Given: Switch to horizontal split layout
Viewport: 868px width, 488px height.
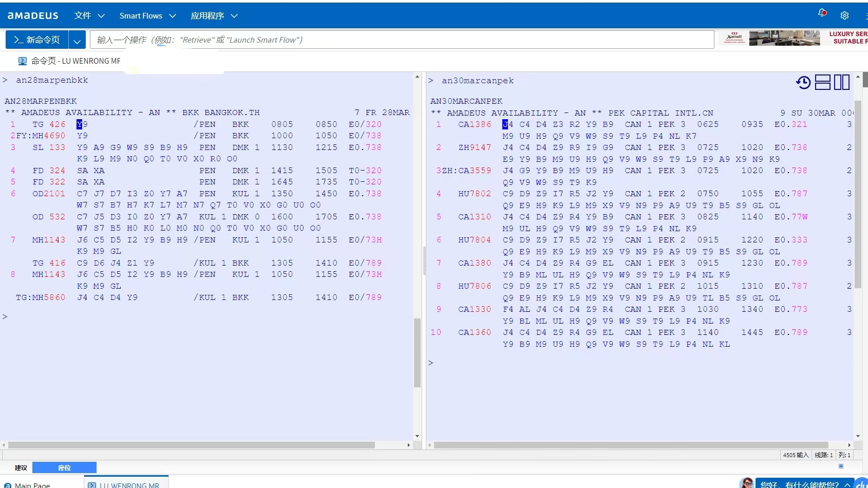Looking at the screenshot, I should [x=823, y=82].
